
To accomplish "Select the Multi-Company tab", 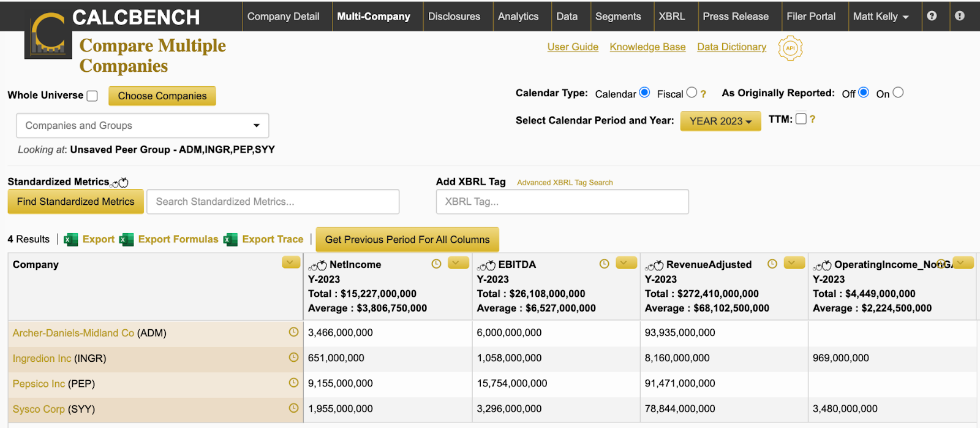I will 374,17.
